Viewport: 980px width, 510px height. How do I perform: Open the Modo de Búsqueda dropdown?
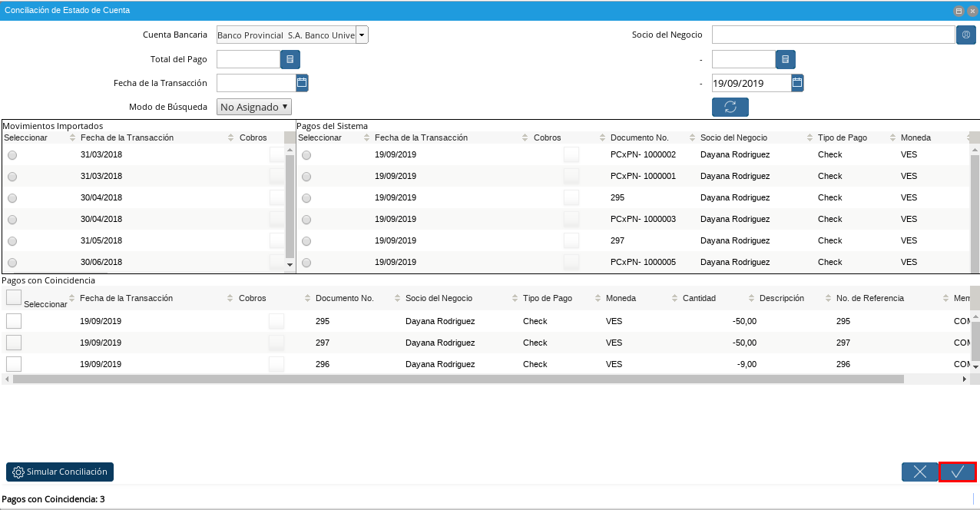254,107
